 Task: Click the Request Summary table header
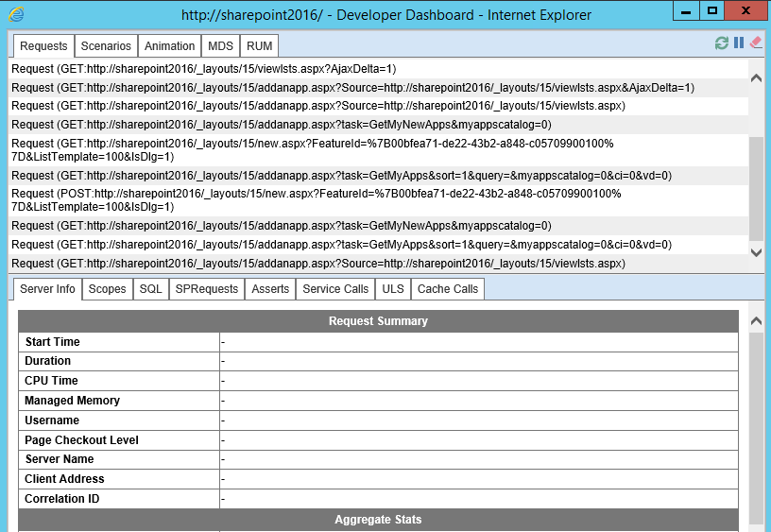[x=378, y=321]
